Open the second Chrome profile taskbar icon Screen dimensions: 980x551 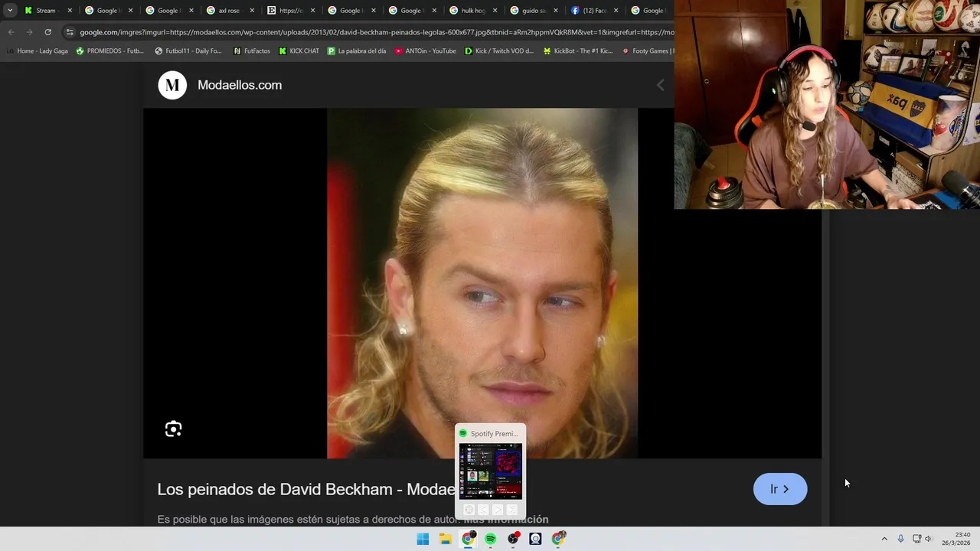pos(558,539)
